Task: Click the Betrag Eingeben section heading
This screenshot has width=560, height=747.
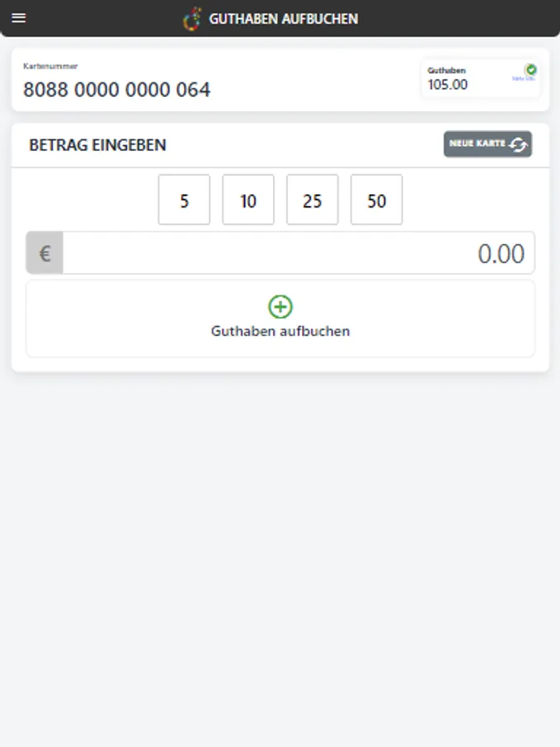Action: (x=98, y=145)
